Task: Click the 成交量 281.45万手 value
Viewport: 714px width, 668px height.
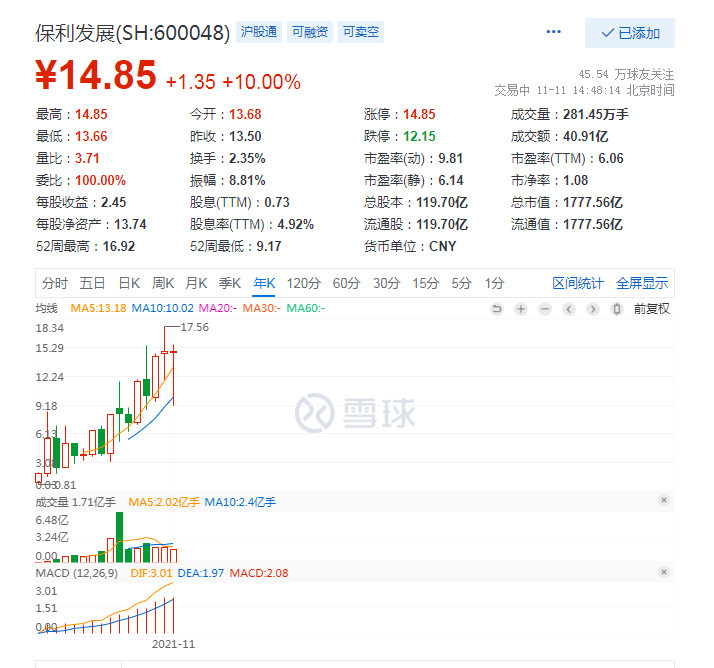Action: click(596, 114)
